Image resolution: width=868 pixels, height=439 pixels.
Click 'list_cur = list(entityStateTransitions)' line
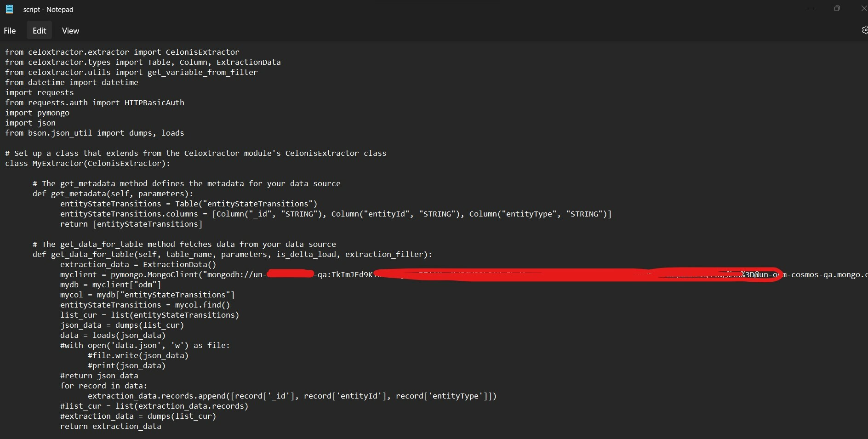150,315
